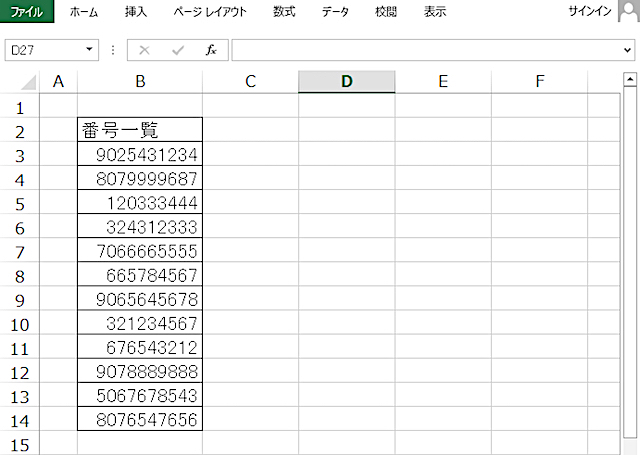
Task: Click the Enter checkmark icon in formula bar
Action: point(177,50)
